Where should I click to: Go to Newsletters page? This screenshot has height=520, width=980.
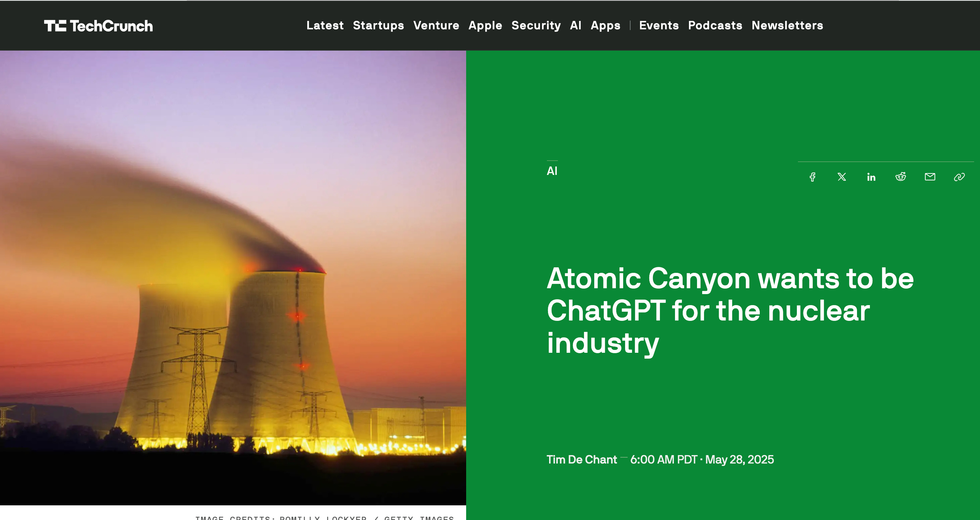[x=787, y=25]
